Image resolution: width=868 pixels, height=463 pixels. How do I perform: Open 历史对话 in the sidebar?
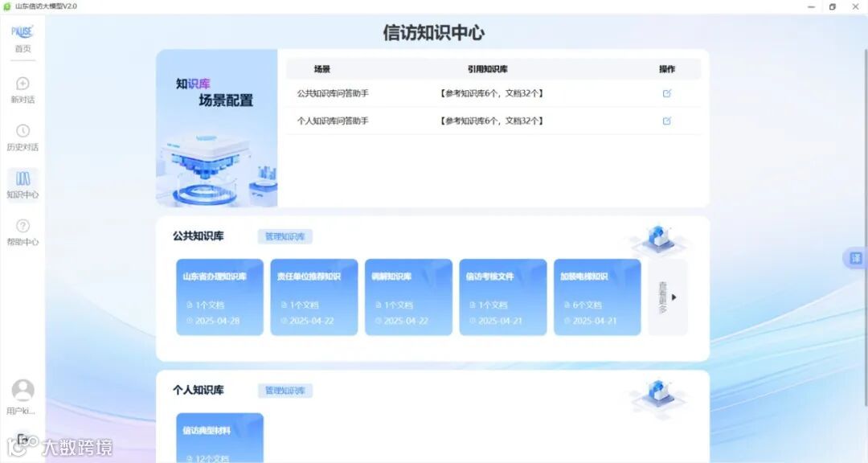[23, 138]
